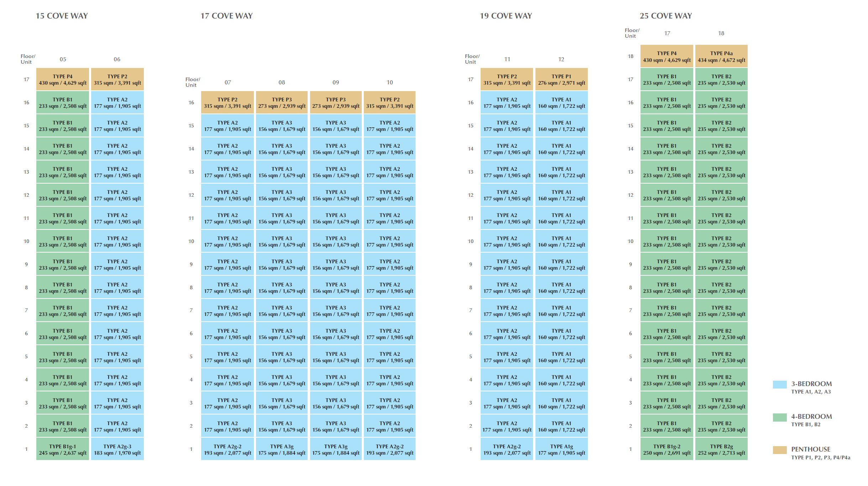The height and width of the screenshot is (486, 868).
Task: Click unit column header '11' in 19 Cove Way
Action: [x=507, y=59]
